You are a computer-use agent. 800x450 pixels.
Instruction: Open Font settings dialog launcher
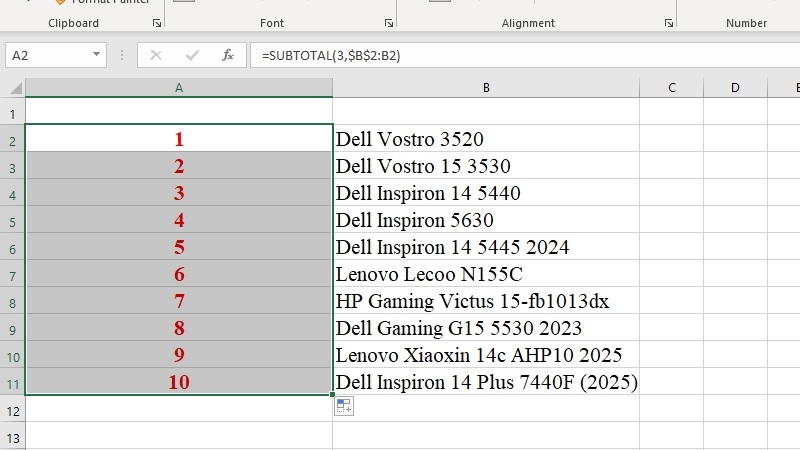coord(389,23)
